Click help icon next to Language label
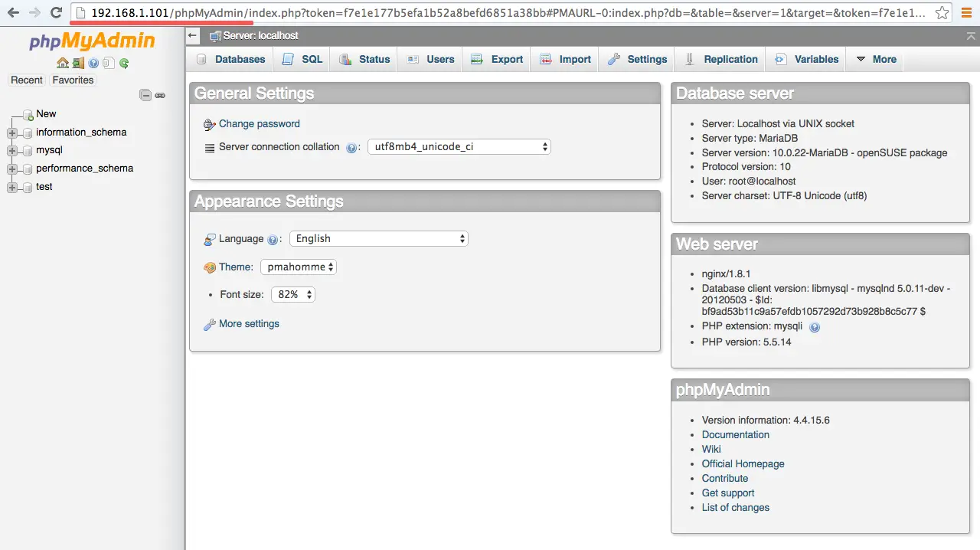This screenshot has height=550, width=980. (x=273, y=240)
